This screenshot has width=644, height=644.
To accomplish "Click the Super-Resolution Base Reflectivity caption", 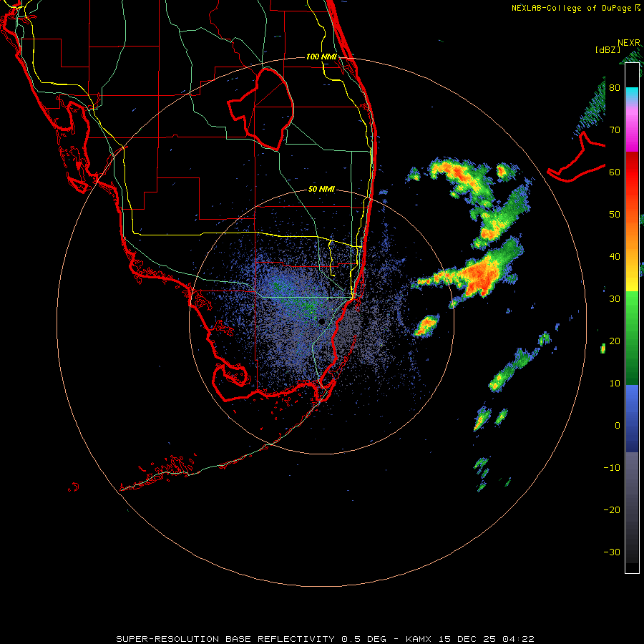I will 325,639.
